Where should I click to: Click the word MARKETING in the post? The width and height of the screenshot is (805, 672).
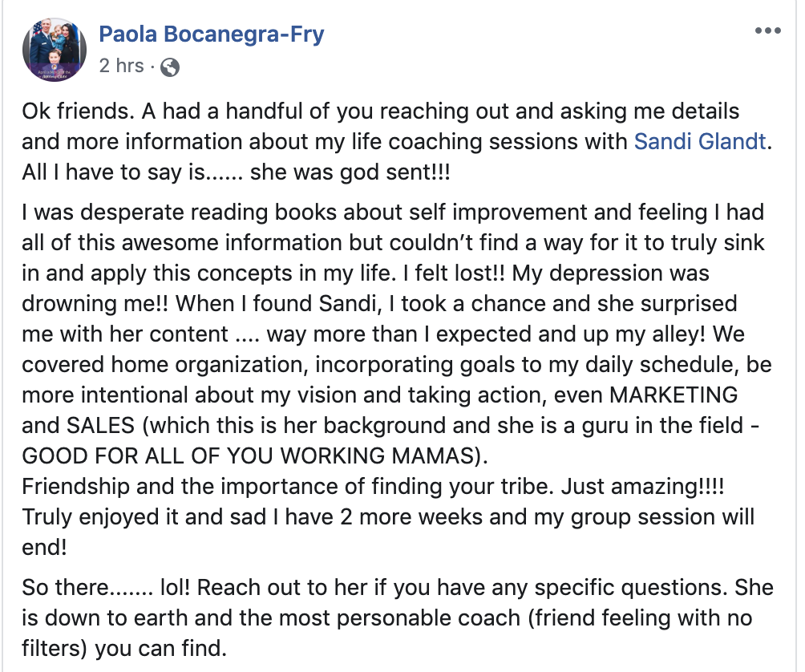click(674, 395)
